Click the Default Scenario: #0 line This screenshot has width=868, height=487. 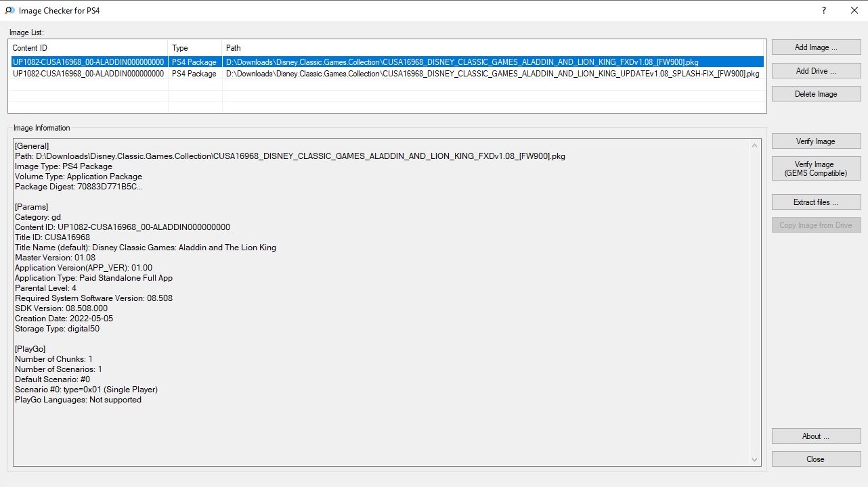52,379
